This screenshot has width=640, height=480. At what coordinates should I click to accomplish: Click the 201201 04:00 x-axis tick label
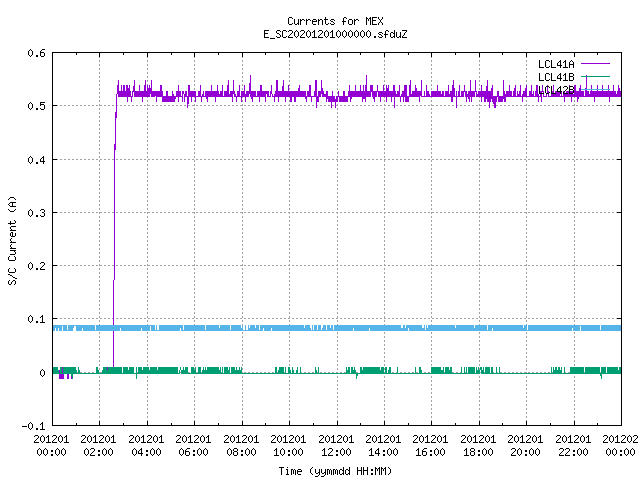(x=146, y=445)
